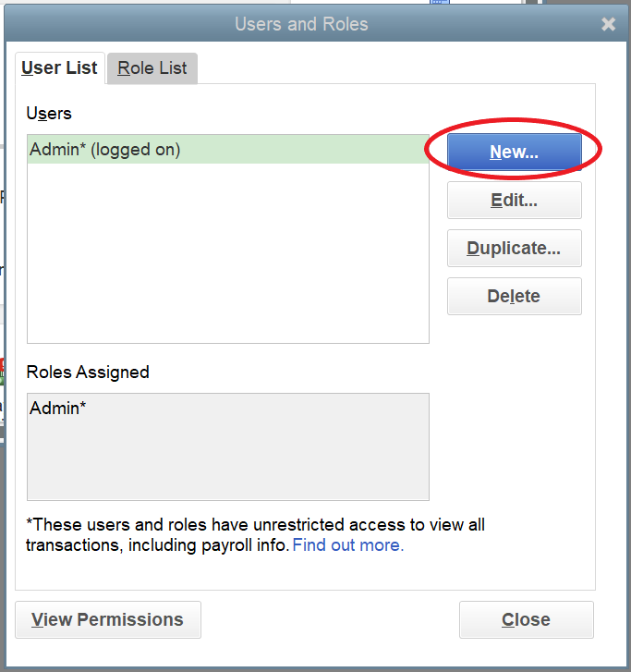Screen dimensions: 631x672
Task: Close the Users and Roles dialog via X
Action: (x=608, y=25)
